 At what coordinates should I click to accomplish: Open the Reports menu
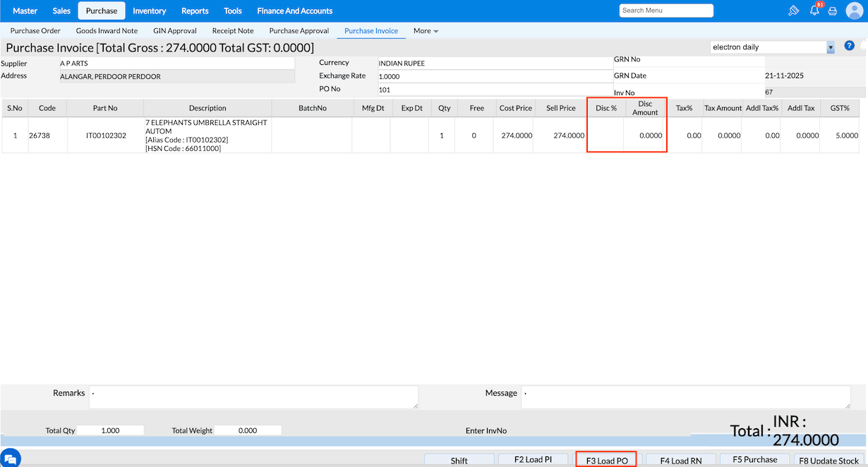point(195,11)
